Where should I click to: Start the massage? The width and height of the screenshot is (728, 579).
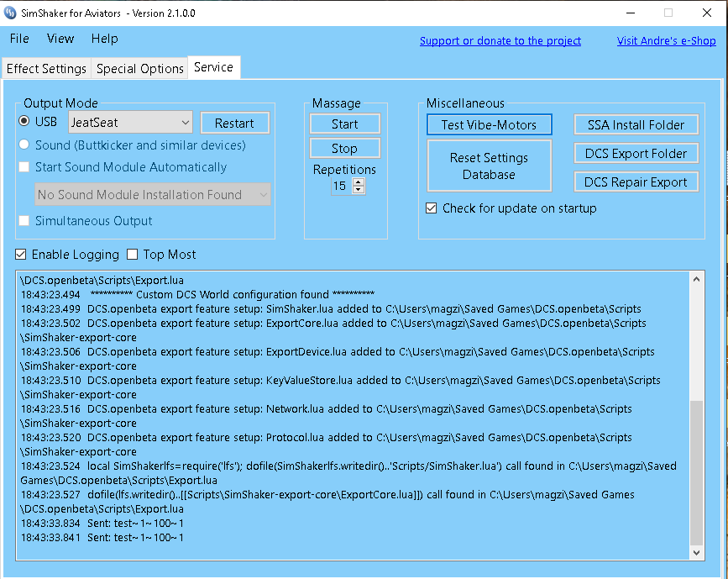click(345, 124)
